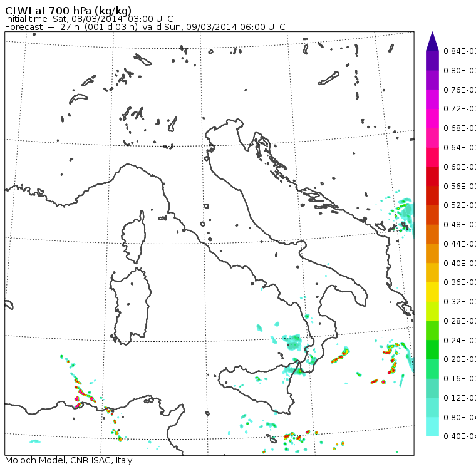The width and height of the screenshot is (476, 469).
Task: Click the 0.48E-03 legend label
Action: (460, 224)
